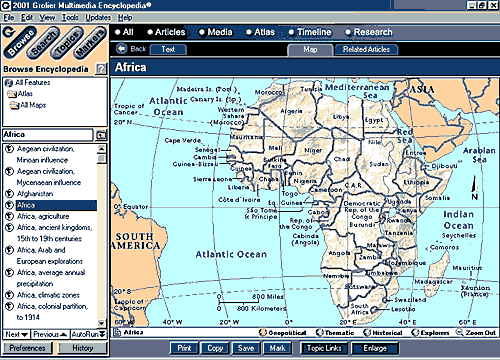Click the Print button

184,348
